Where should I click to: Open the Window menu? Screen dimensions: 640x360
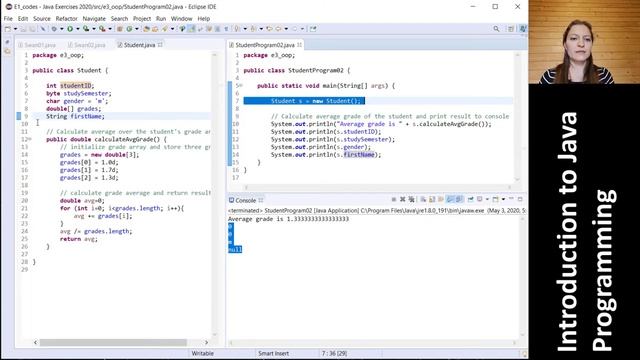point(181,19)
